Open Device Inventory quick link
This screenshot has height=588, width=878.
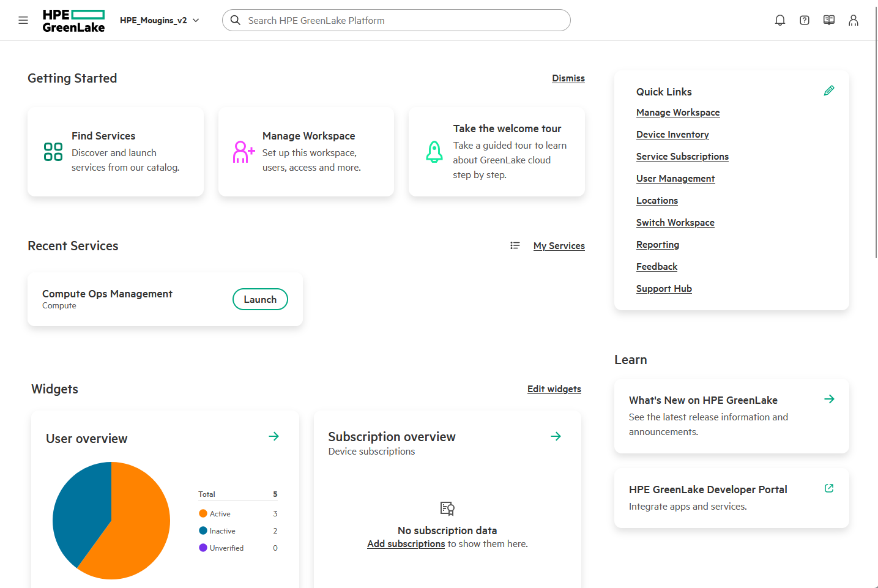(672, 135)
